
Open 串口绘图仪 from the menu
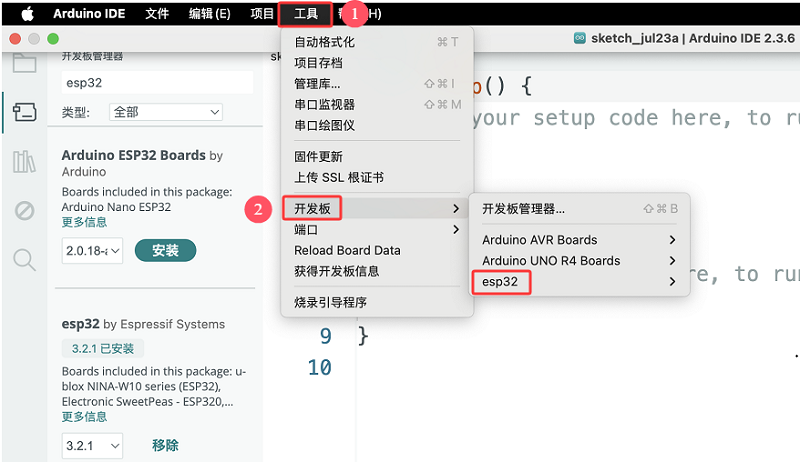(x=377, y=125)
